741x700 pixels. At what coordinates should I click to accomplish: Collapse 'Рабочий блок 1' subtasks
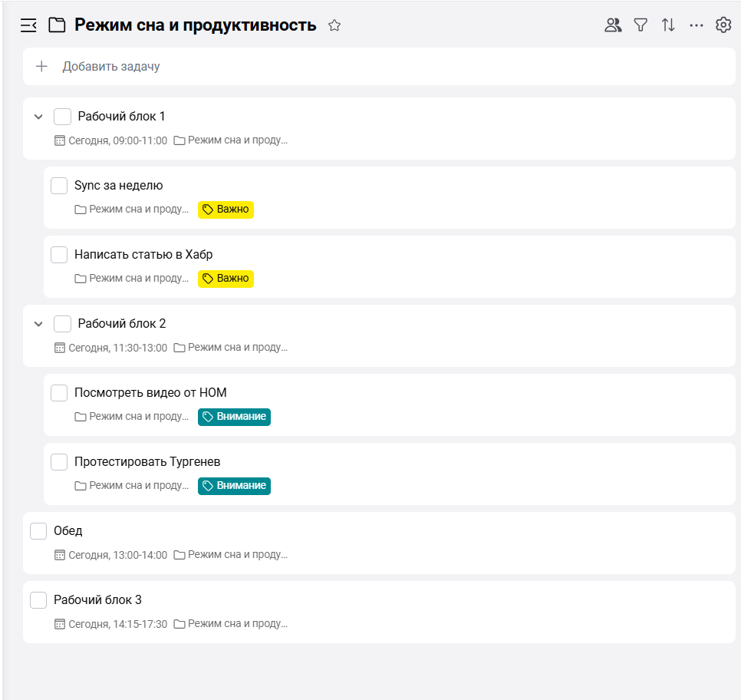[38, 117]
